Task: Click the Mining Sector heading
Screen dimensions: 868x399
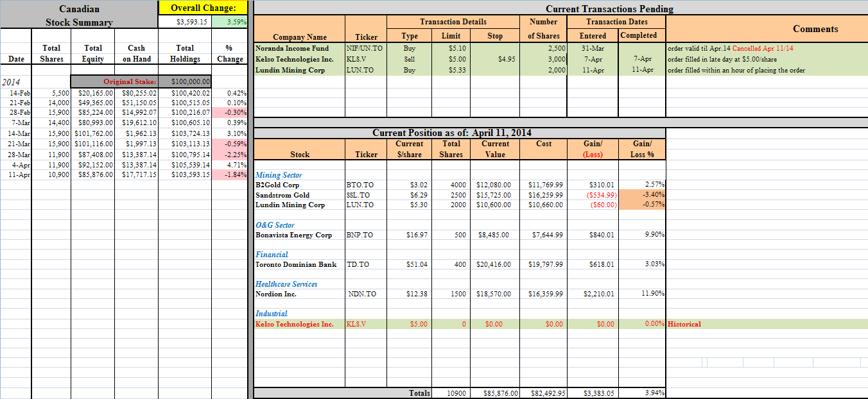Action: [279, 175]
